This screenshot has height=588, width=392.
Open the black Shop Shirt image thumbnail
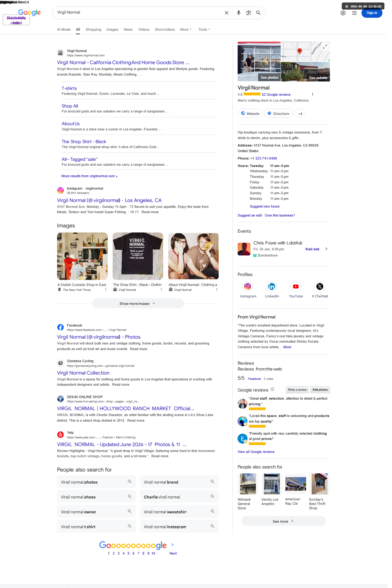coord(138,256)
